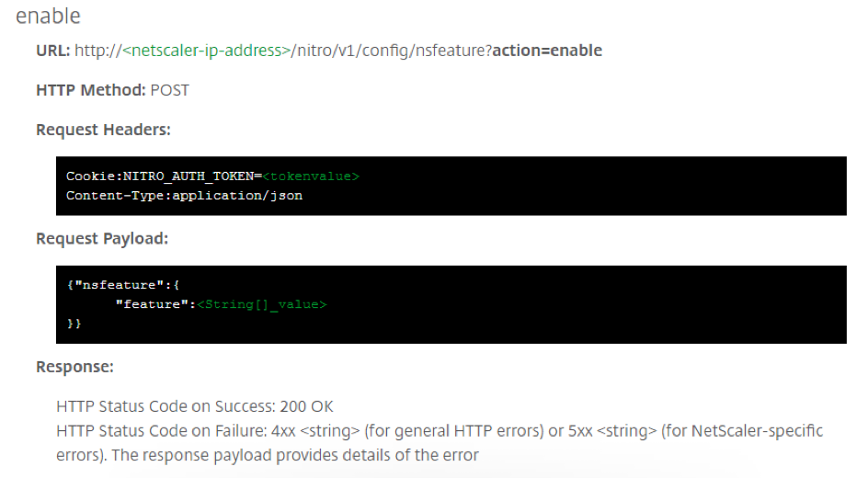Click the Content-Type:application/json header line
Viewport: 868px width, 478px height.
[184, 195]
